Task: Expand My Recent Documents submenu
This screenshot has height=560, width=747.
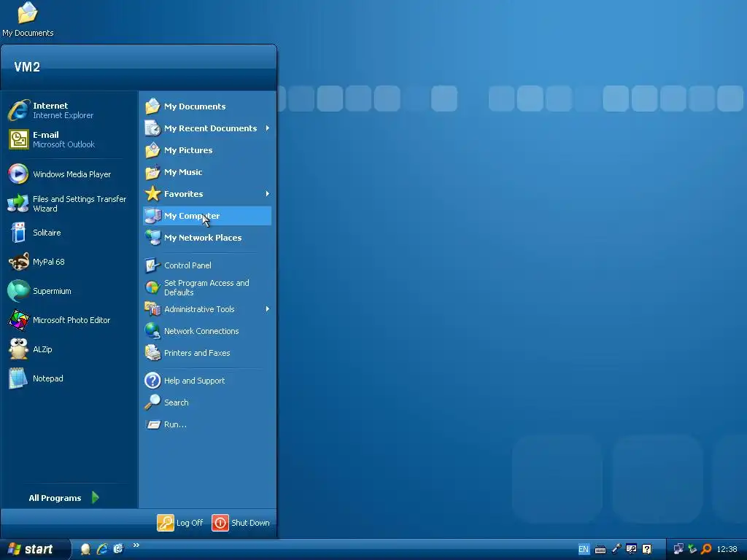Action: click(207, 128)
